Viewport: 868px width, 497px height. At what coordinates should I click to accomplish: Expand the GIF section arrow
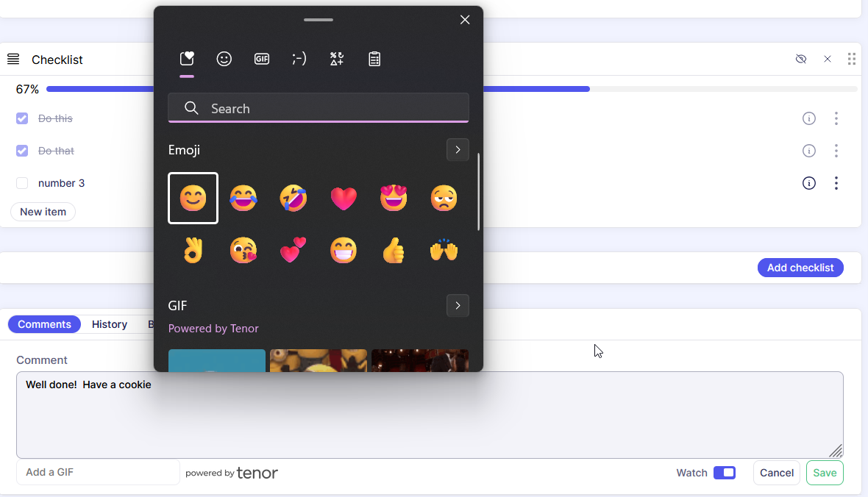(x=458, y=305)
